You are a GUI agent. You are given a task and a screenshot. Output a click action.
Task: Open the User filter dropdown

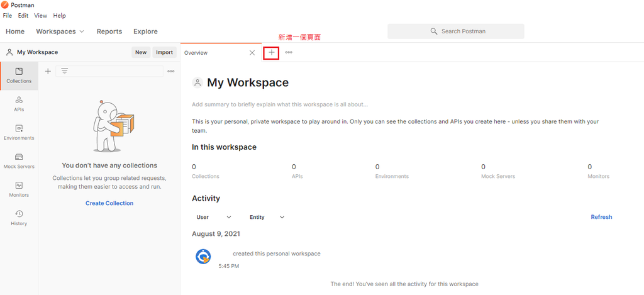pos(214,217)
